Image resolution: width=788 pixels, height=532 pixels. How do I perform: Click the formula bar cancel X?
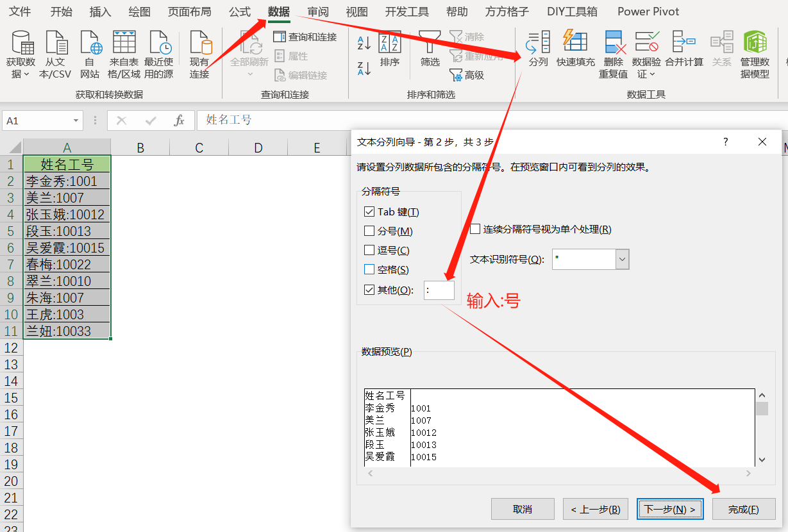[122, 121]
